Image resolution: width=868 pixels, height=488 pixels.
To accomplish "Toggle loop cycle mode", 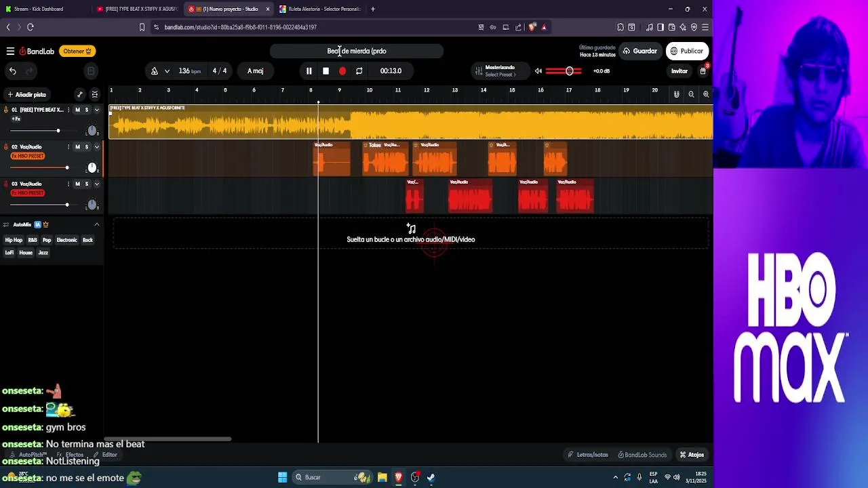I will coord(359,70).
